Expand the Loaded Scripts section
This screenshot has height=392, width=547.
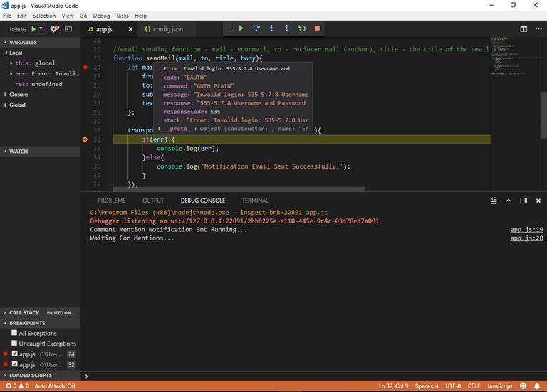30,375
